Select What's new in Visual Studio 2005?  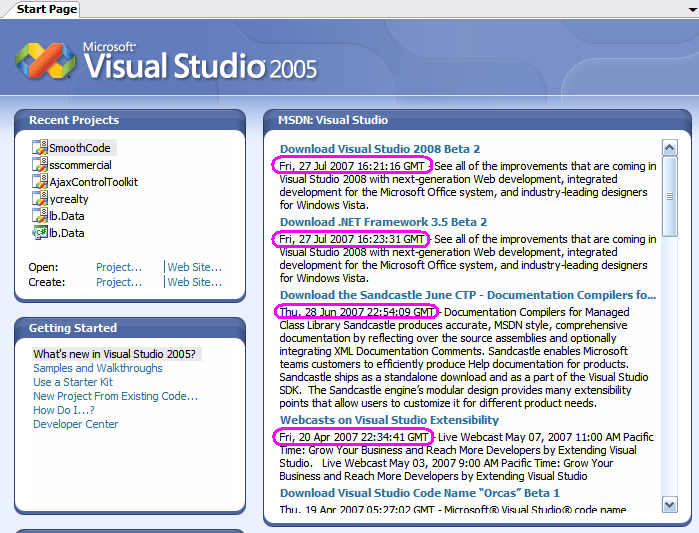pyautogui.click(x=115, y=354)
